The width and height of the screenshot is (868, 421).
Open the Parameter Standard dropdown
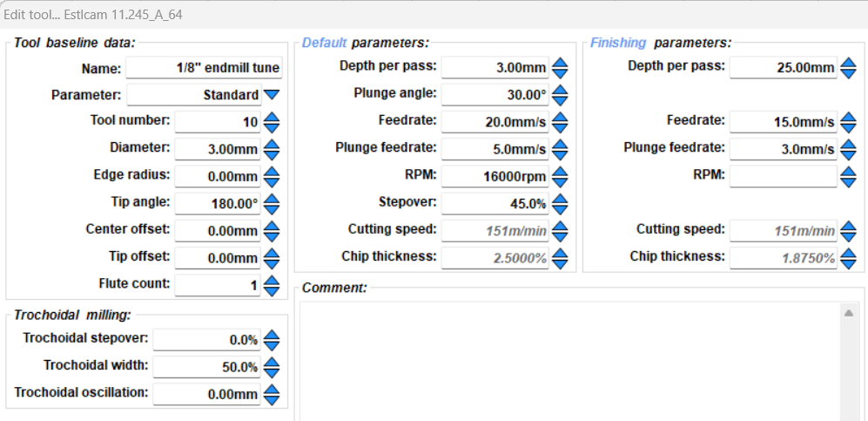(x=272, y=94)
